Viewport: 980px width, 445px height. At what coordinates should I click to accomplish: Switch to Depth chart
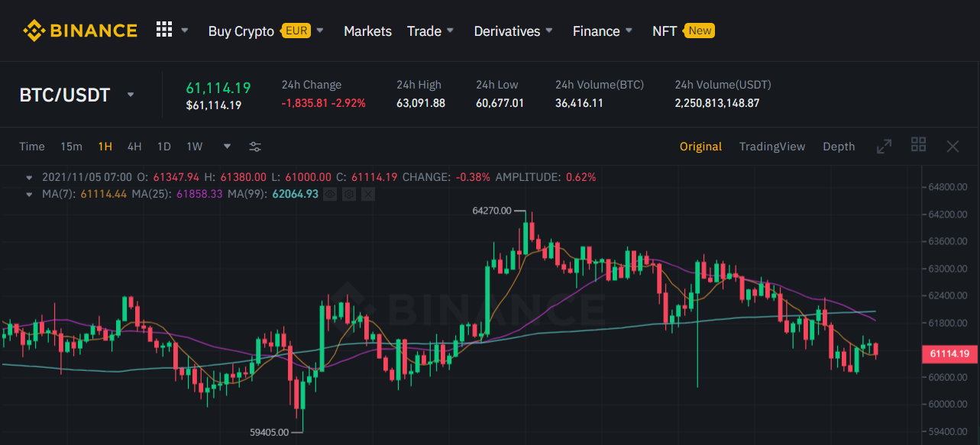click(839, 147)
